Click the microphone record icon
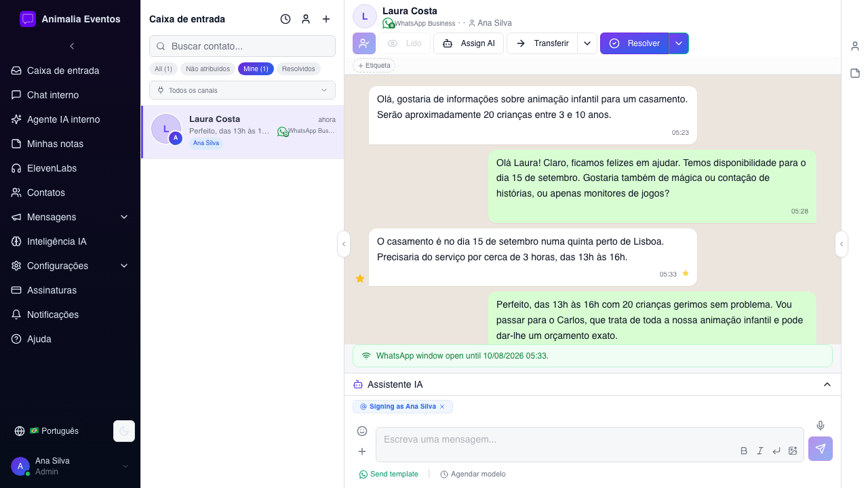This screenshot has height=488, width=868. (x=821, y=426)
